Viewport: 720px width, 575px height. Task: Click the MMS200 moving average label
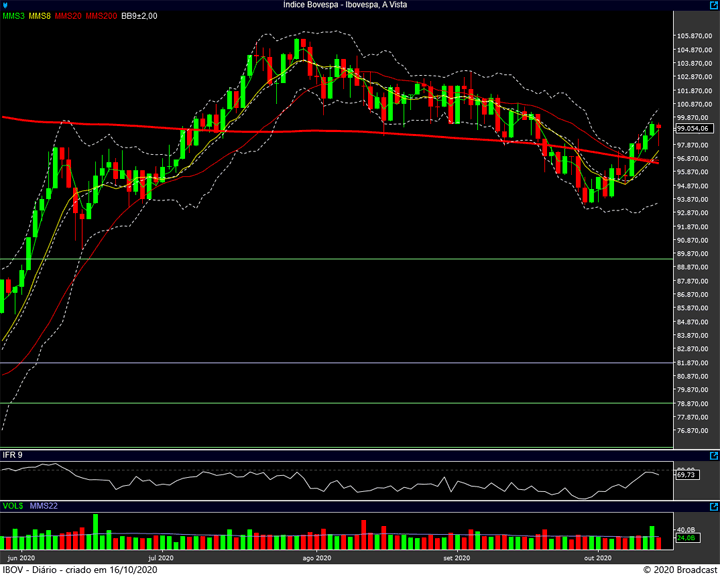(x=100, y=17)
